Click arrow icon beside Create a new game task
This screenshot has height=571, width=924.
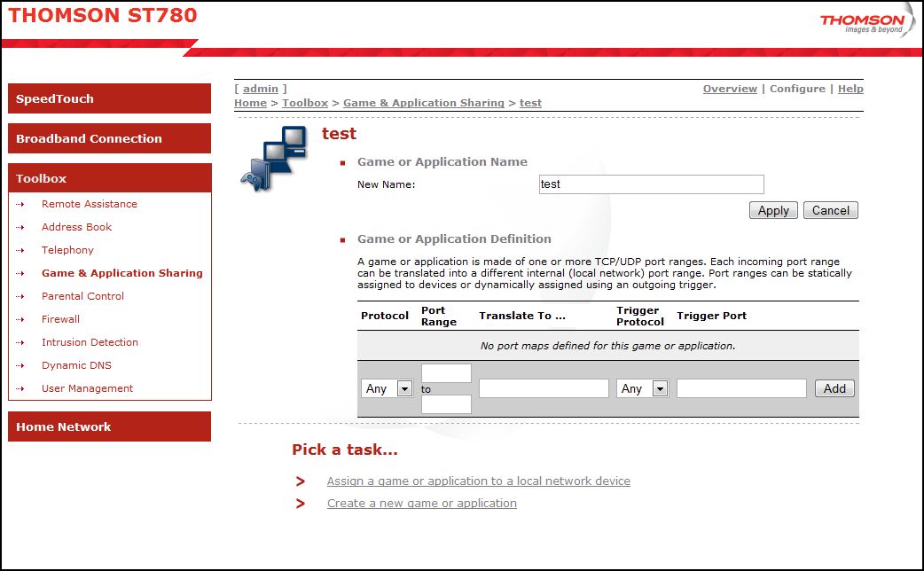pyautogui.click(x=301, y=504)
